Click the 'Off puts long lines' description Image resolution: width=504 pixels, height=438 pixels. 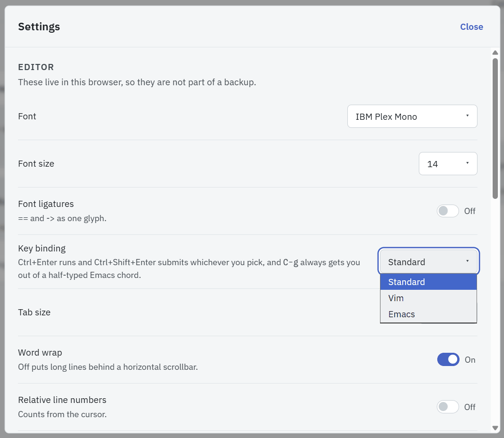click(108, 367)
